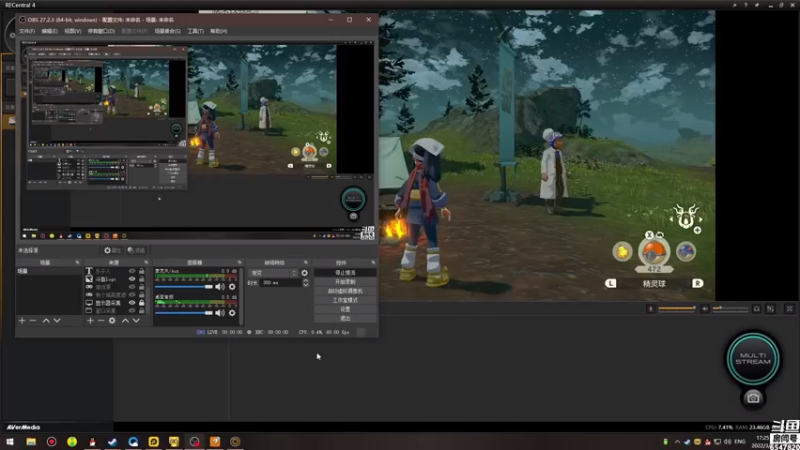The width and height of the screenshot is (800, 450).
Task: Pop out the Scene Transitions dock panel
Action: click(x=306, y=262)
